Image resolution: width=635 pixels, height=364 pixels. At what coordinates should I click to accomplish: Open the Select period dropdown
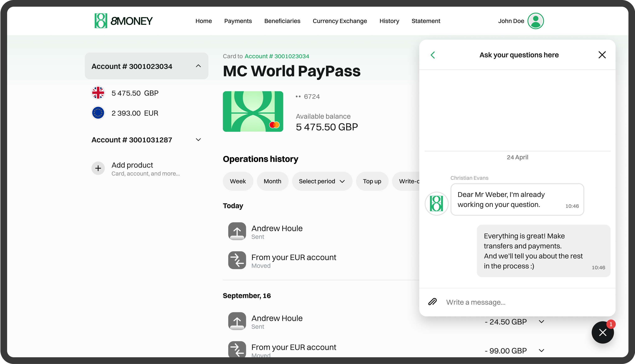(x=322, y=181)
